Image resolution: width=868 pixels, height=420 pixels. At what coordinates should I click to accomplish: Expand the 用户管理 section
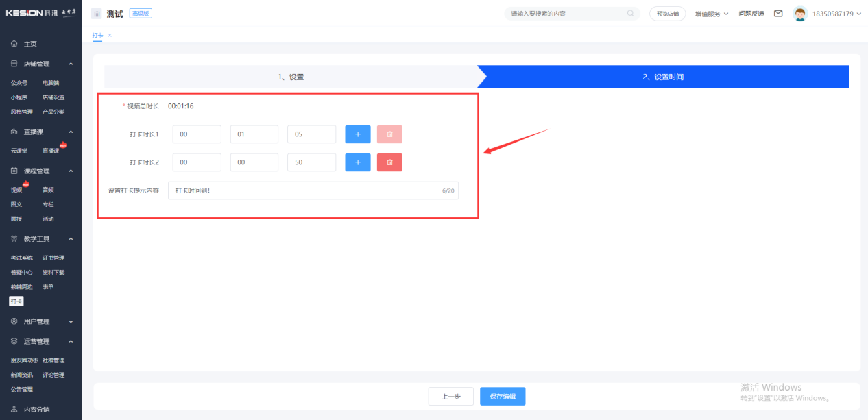tap(71, 321)
